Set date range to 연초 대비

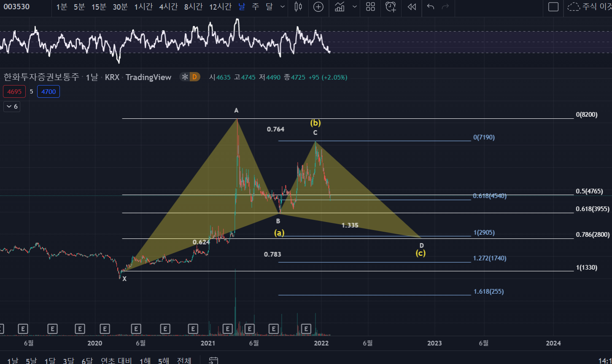116,361
